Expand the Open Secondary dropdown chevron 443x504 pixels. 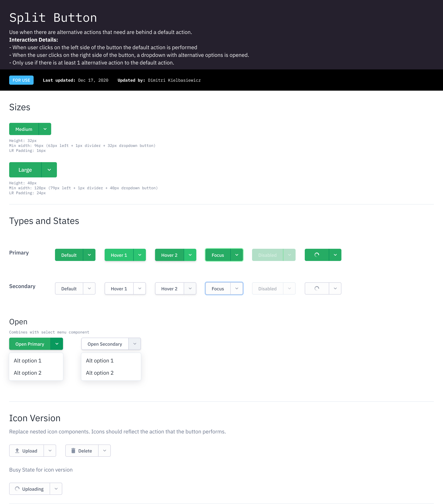pos(135,344)
